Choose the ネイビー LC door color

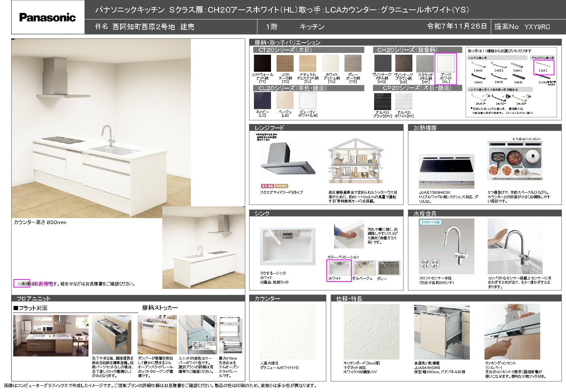coord(262,101)
